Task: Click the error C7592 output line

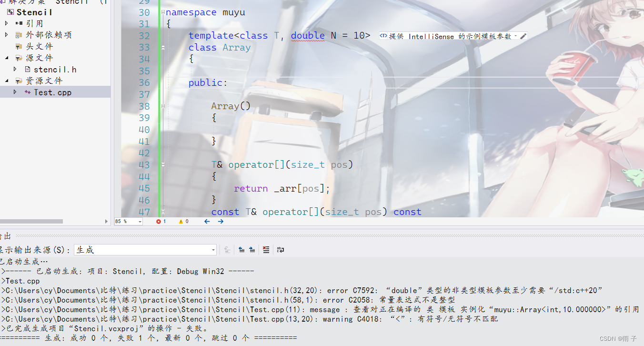Action: tap(302, 291)
